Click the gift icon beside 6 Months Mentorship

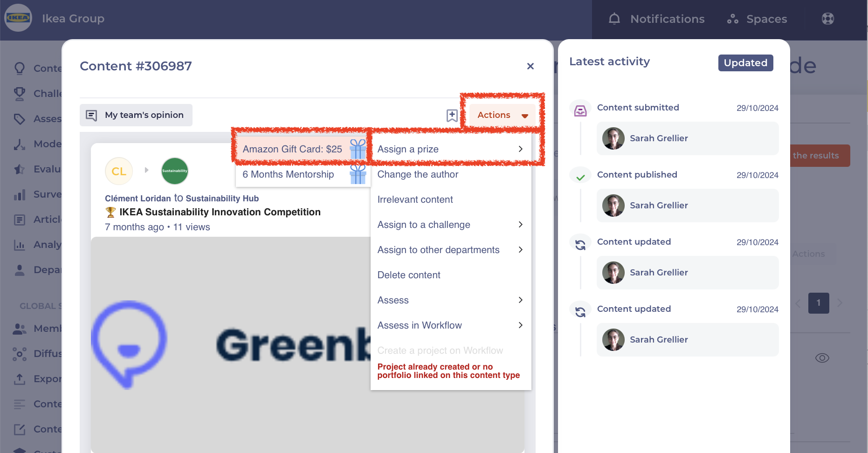coord(358,174)
